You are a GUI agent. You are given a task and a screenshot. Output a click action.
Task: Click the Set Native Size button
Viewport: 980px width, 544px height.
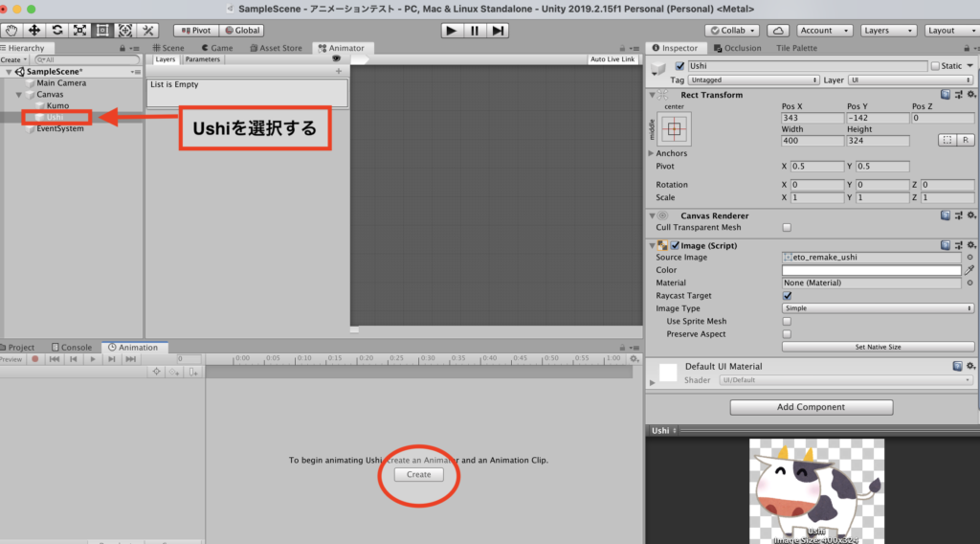tap(878, 347)
